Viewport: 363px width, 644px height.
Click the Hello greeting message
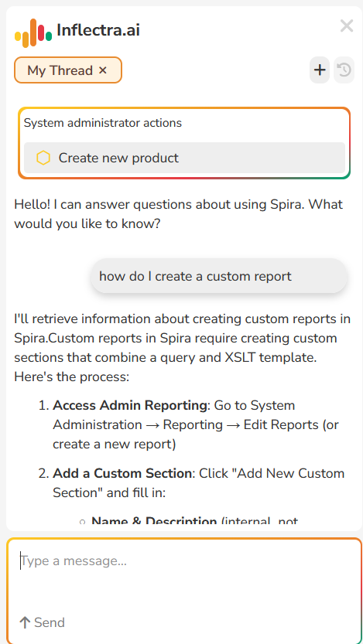click(179, 214)
